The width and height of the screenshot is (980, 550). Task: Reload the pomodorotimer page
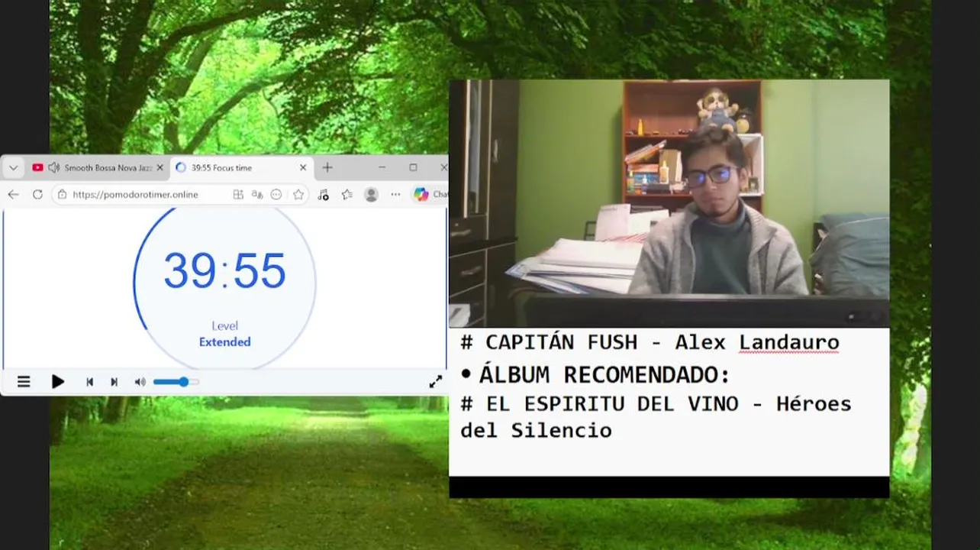click(37, 195)
